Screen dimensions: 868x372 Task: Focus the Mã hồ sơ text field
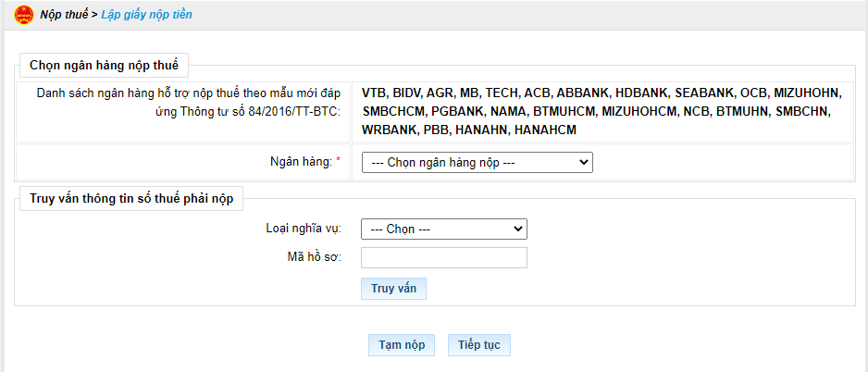(x=444, y=257)
